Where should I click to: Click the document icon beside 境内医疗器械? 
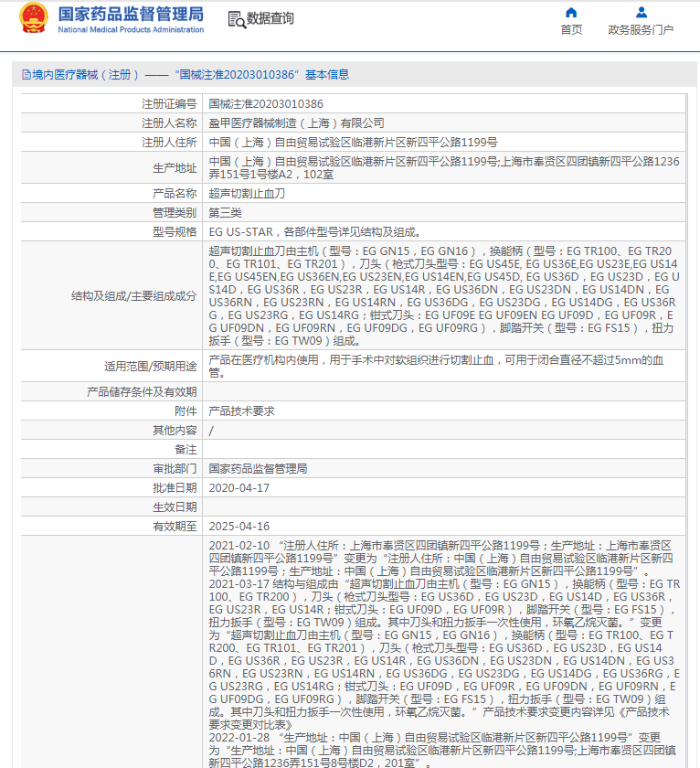coord(27,75)
